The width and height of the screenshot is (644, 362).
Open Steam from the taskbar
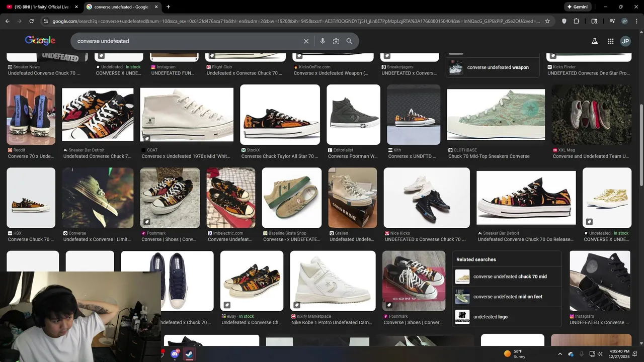pyautogui.click(x=189, y=354)
